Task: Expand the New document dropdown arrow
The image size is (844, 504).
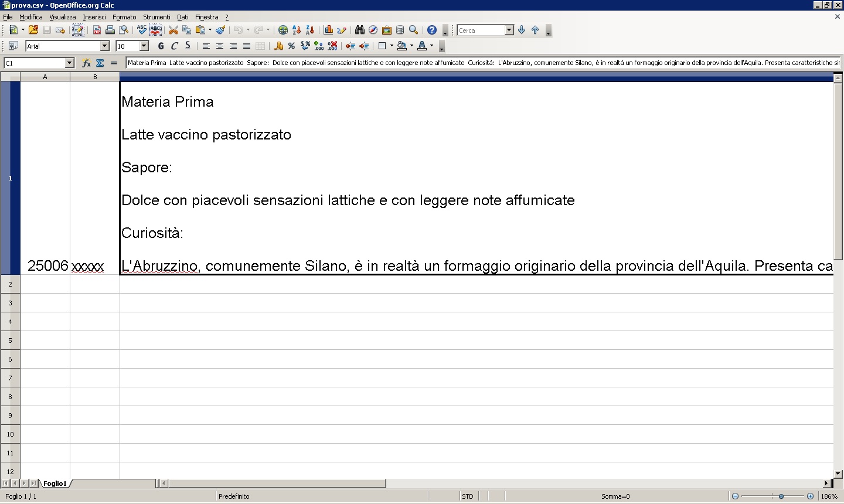Action: point(23,30)
